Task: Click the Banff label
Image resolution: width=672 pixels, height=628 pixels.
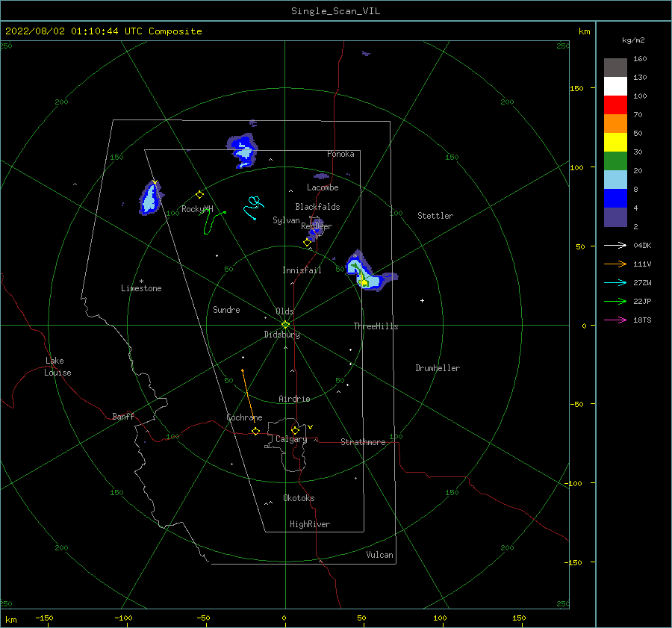Action: [x=123, y=416]
